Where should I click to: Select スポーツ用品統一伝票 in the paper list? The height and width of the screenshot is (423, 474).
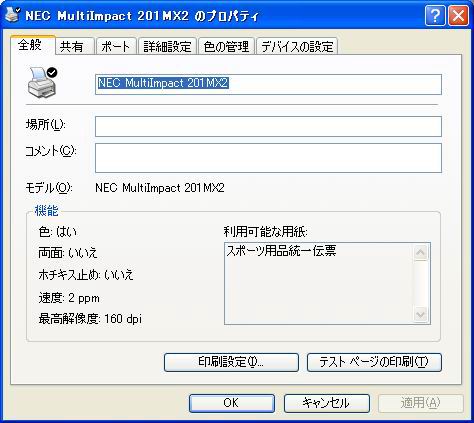tap(281, 251)
